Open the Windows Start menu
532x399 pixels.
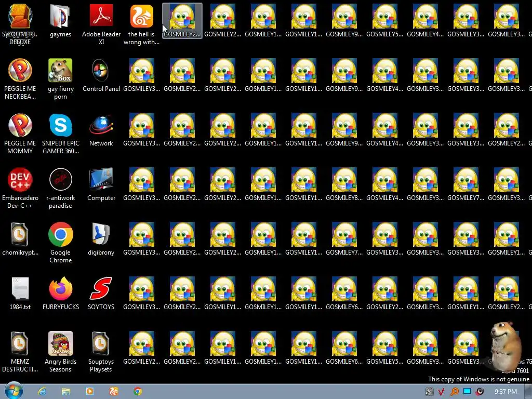[14, 391]
